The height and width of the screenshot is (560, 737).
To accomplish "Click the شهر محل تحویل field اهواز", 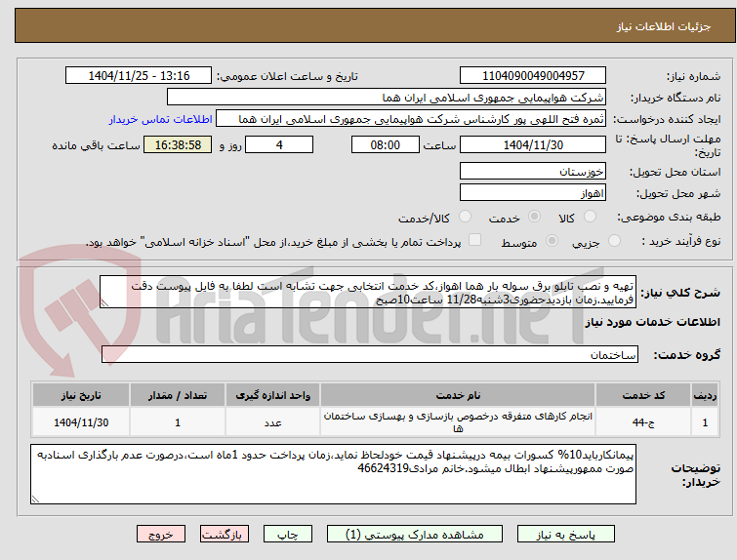I will coord(533,192).
